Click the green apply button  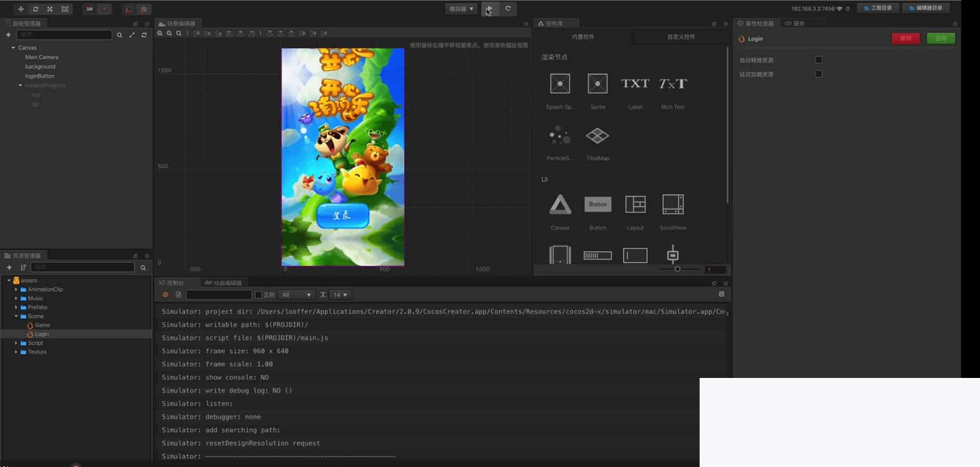coord(940,39)
